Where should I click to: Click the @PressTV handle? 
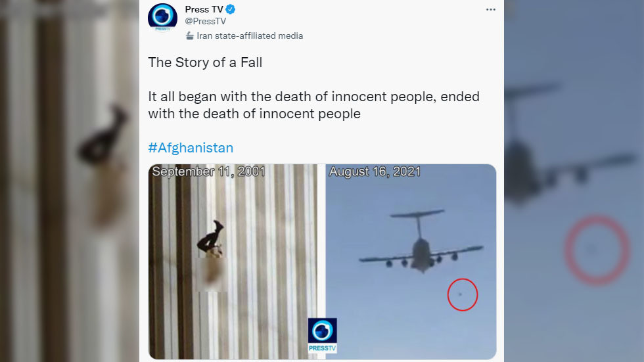[205, 21]
